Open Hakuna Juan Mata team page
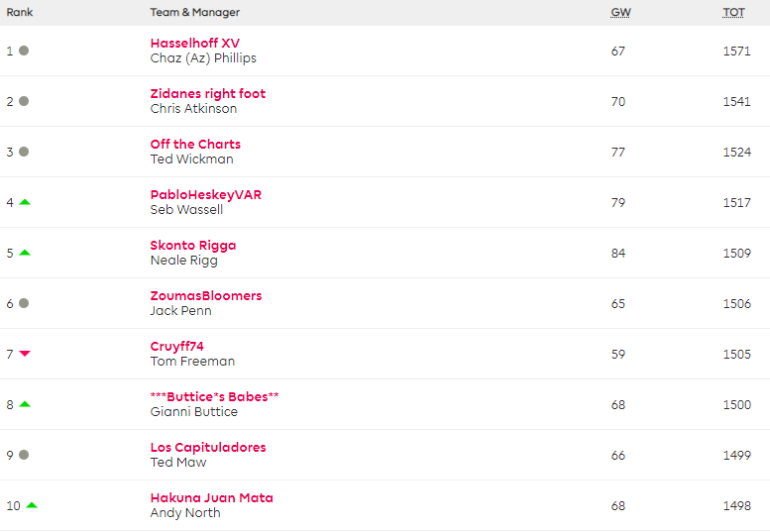The image size is (770, 532). click(211, 498)
